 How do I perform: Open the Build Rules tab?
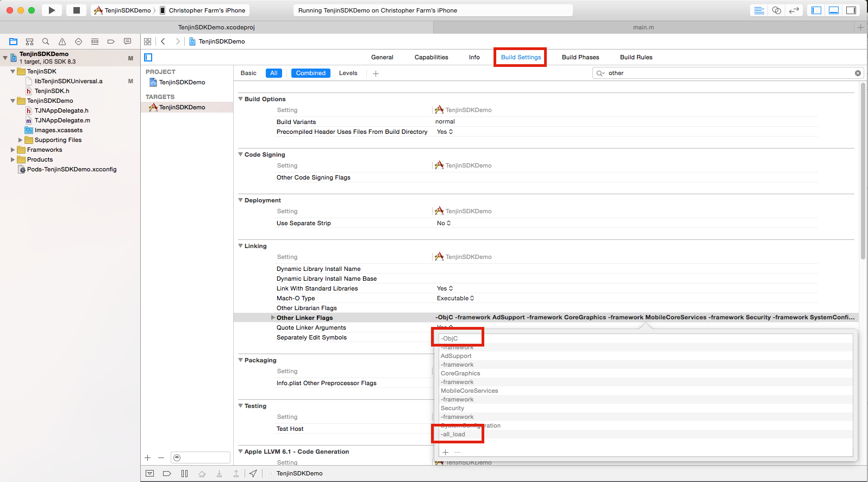636,57
